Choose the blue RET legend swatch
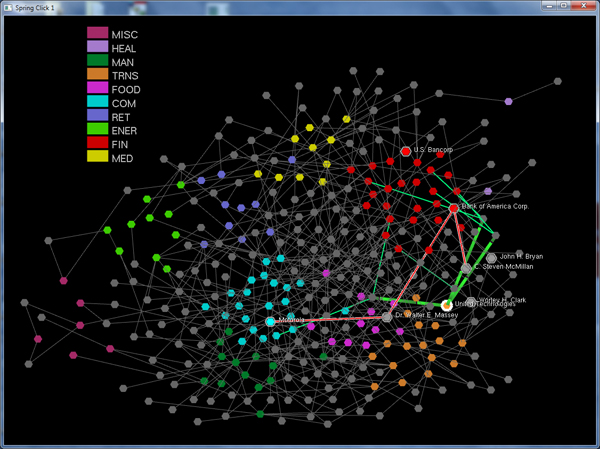Screen dimensions: 600x449 click(x=98, y=115)
